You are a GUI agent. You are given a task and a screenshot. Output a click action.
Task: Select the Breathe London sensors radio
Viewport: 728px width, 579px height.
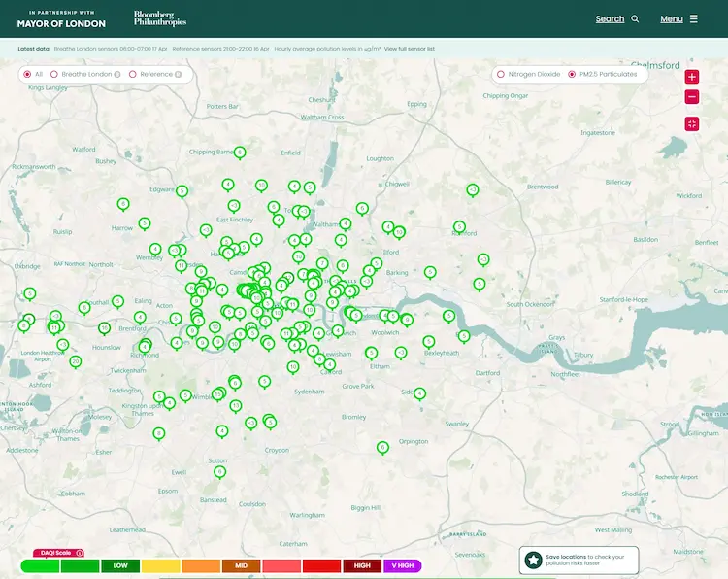[54, 74]
